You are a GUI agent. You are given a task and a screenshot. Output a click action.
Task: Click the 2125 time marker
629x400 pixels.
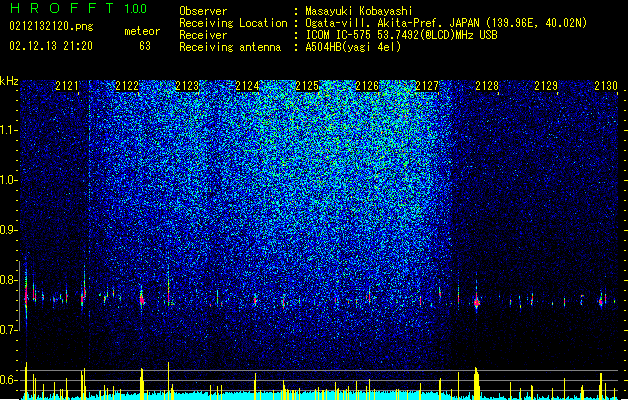point(307,86)
